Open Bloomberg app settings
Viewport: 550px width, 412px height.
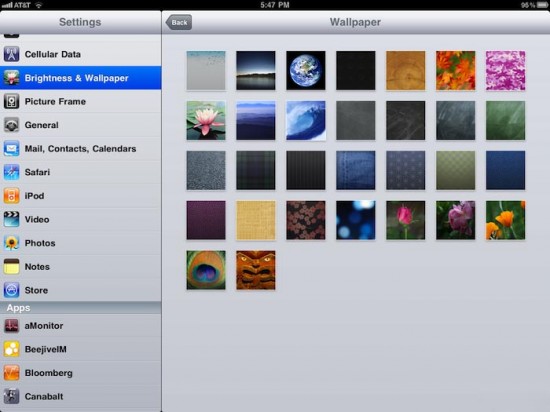pos(81,373)
